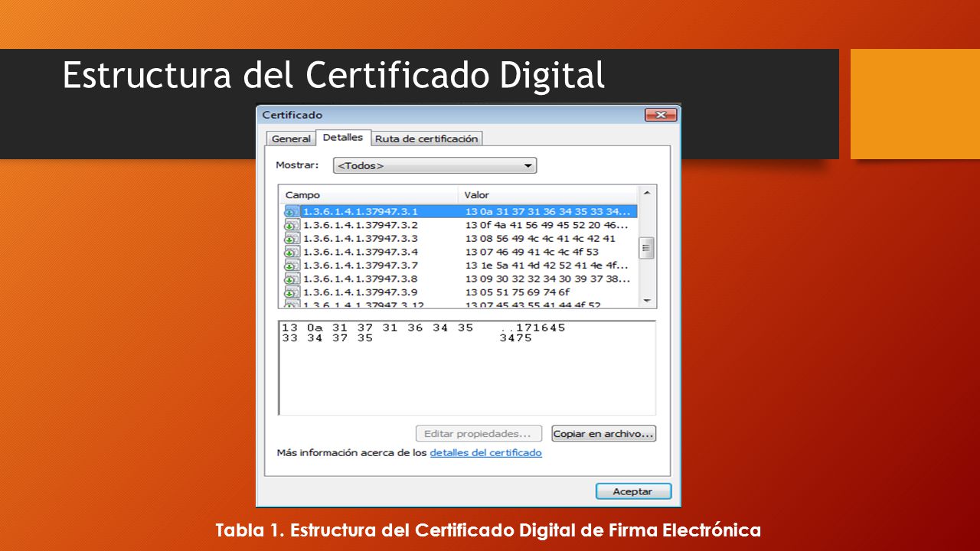Click the icon beside field 1.3.6.1.4.1.37947.3.2
980x551 pixels.
pos(291,225)
